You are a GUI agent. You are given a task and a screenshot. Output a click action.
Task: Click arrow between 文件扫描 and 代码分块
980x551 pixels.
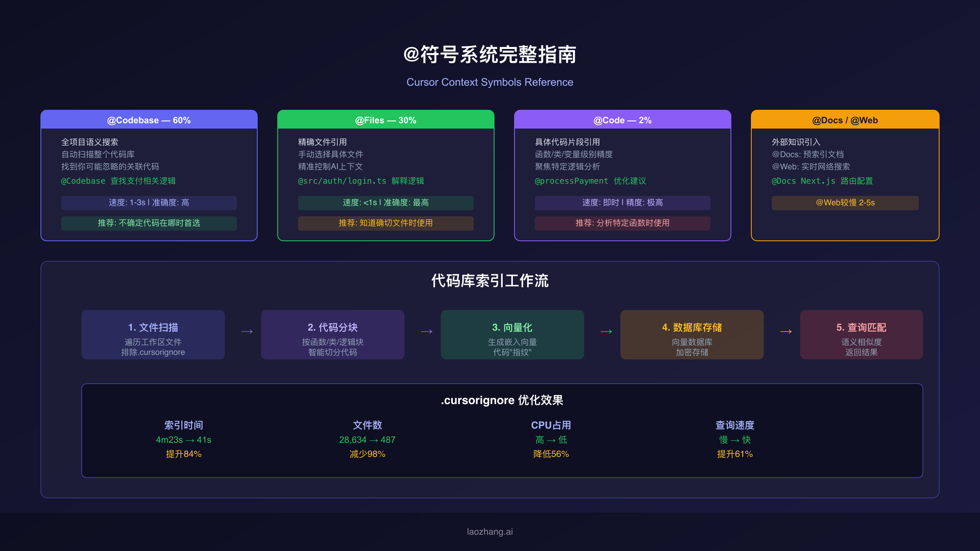(247, 331)
